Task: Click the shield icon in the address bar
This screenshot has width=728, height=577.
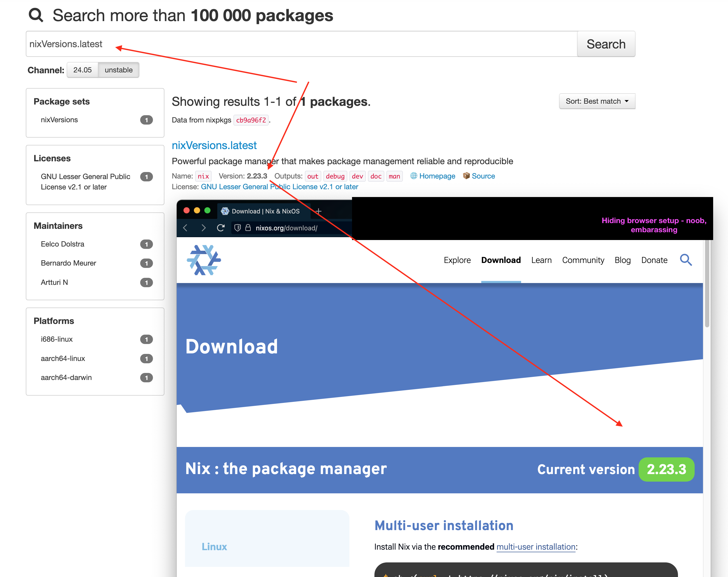Action: [x=237, y=228]
